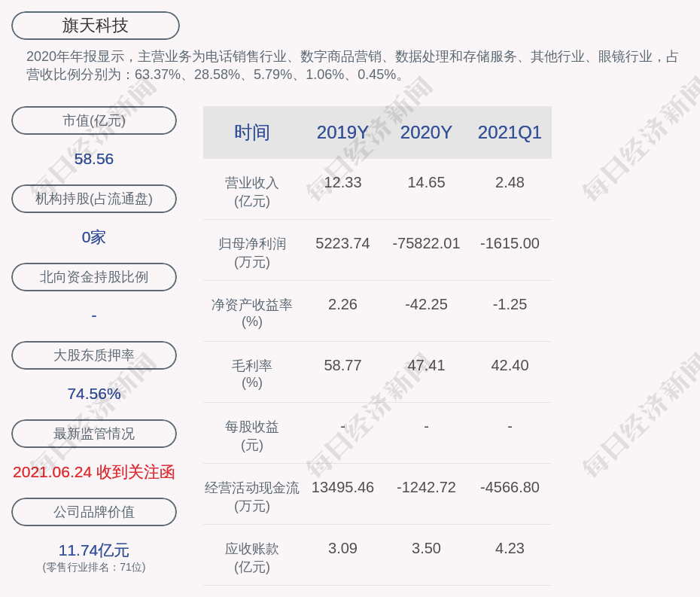This screenshot has height=597, width=700.
Task: Click the pledge ratio value 74.56%
Action: pos(94,394)
